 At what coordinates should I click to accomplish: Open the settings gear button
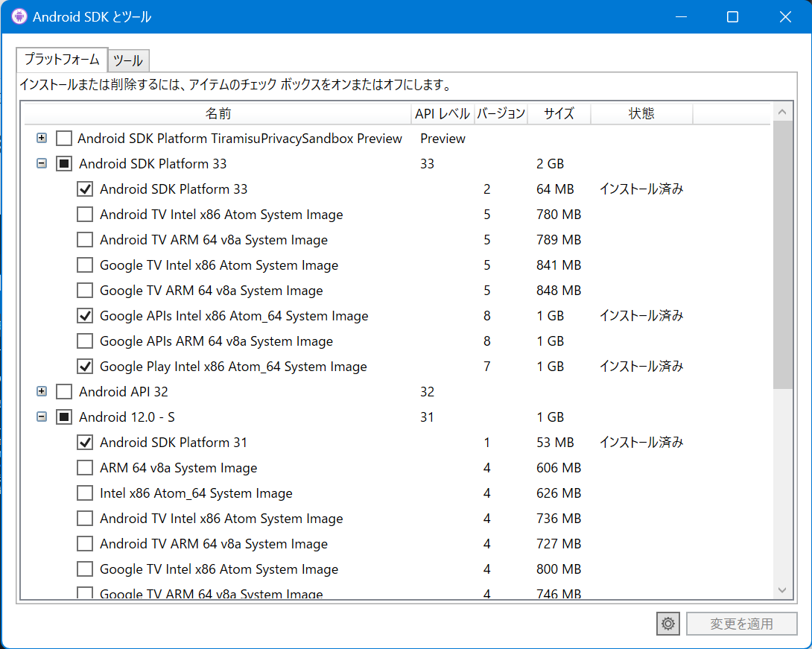668,624
